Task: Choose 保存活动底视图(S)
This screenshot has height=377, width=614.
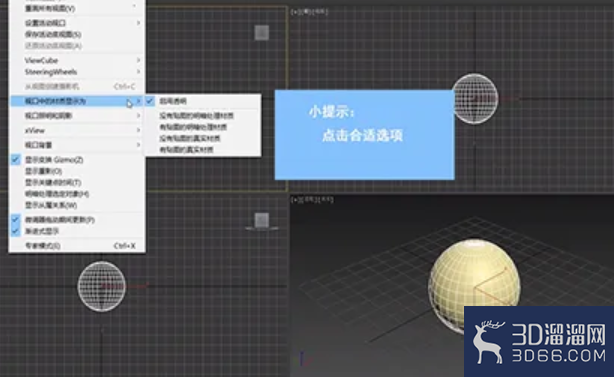Action: (77, 34)
